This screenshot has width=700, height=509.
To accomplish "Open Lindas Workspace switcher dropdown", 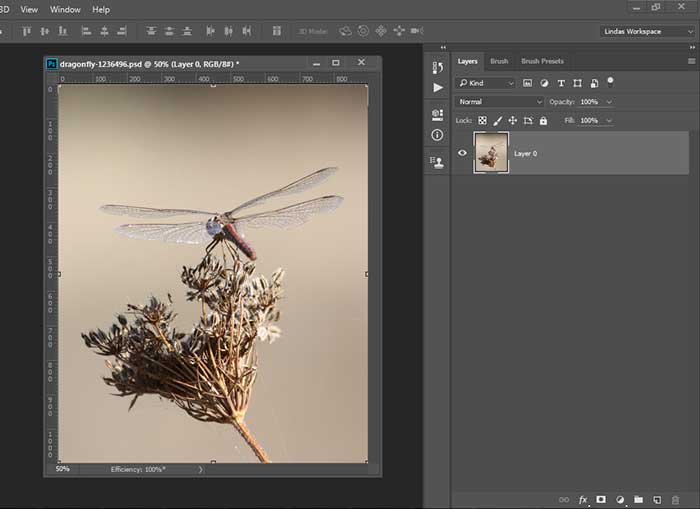I will coord(647,31).
